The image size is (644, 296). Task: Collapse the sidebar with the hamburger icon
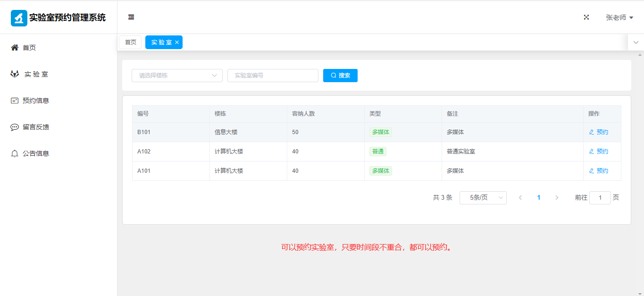(x=131, y=17)
